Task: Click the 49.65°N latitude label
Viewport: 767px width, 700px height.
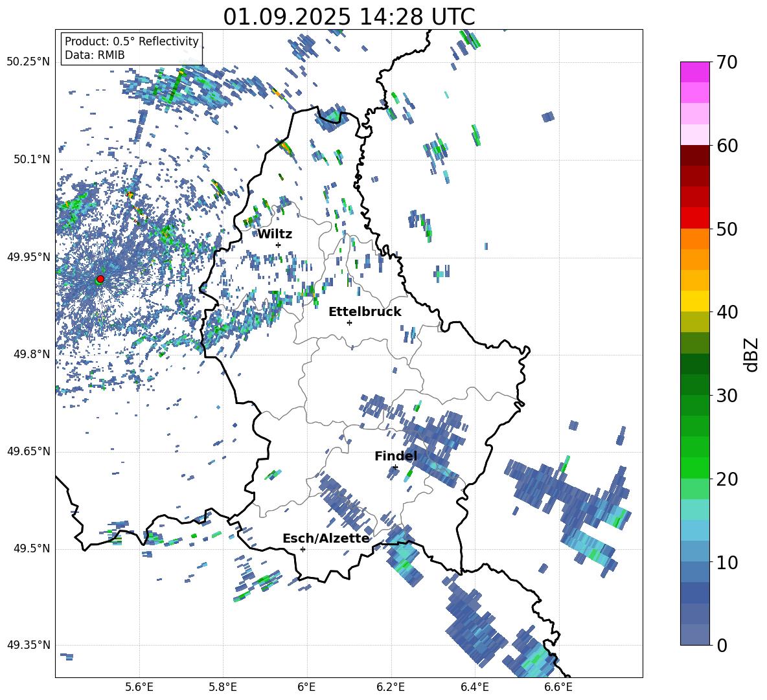Action: point(29,451)
